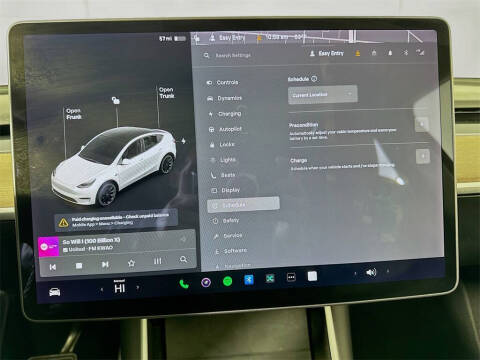Launch Spotify from the bottom bar
The width and height of the screenshot is (480, 360).
(x=227, y=281)
